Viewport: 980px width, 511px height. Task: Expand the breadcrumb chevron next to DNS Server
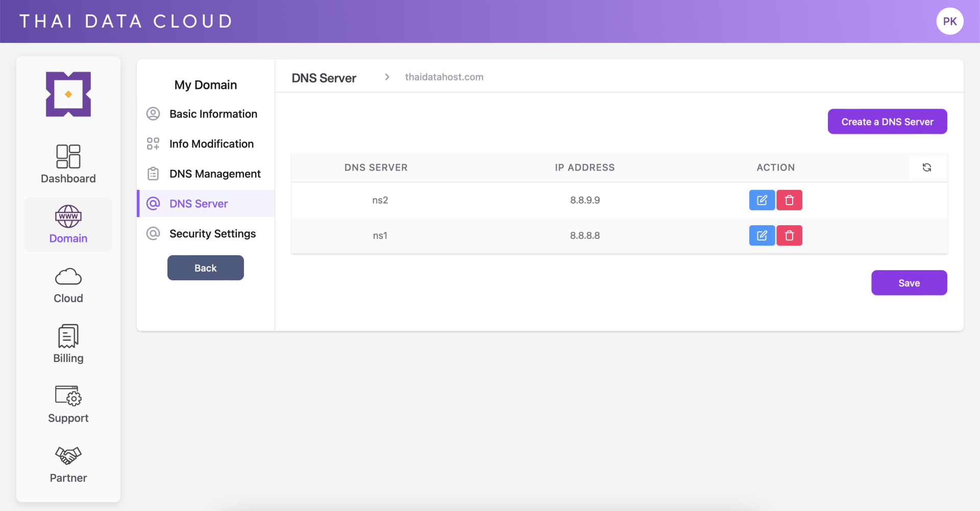(386, 77)
